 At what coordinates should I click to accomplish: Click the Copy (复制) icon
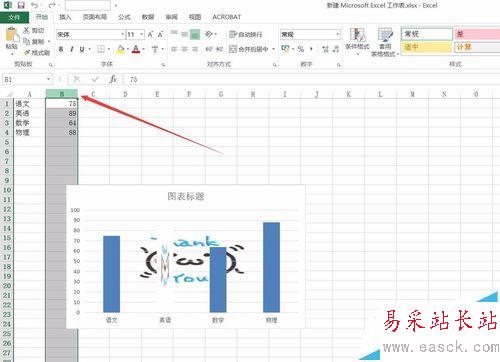click(27, 41)
